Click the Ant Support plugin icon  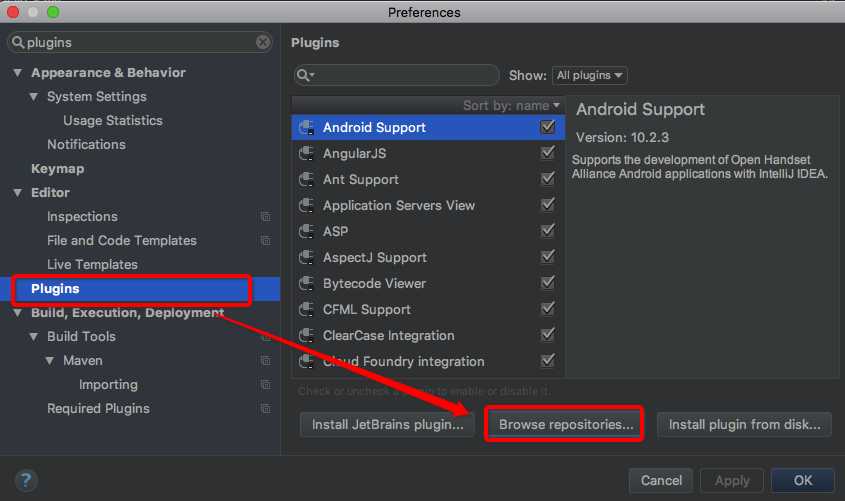pyautogui.click(x=306, y=179)
